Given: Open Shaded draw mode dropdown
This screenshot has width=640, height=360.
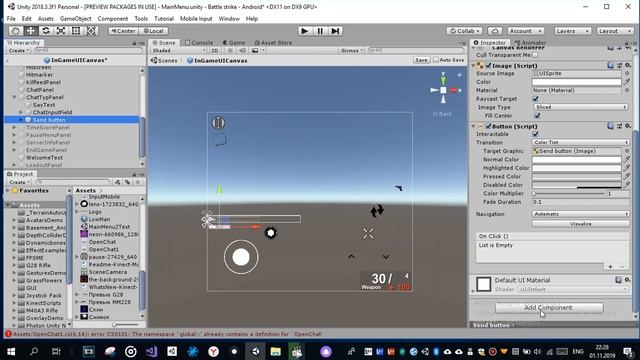Looking at the screenshot, I should pyautogui.click(x=179, y=51).
